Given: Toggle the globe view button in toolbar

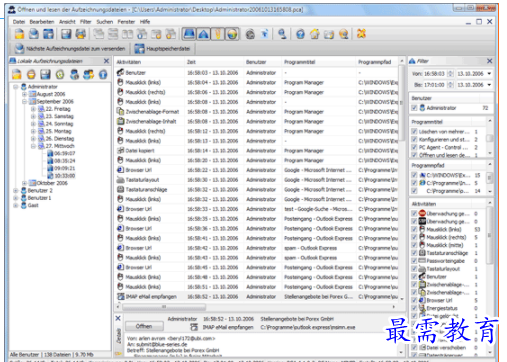Looking at the screenshot, I should pos(232,34).
